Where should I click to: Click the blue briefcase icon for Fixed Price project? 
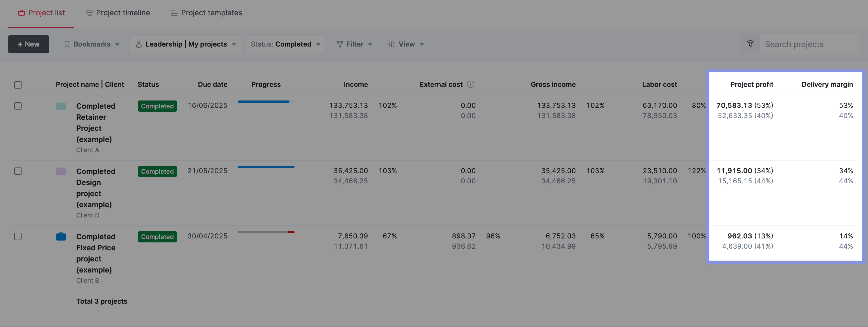(x=61, y=236)
